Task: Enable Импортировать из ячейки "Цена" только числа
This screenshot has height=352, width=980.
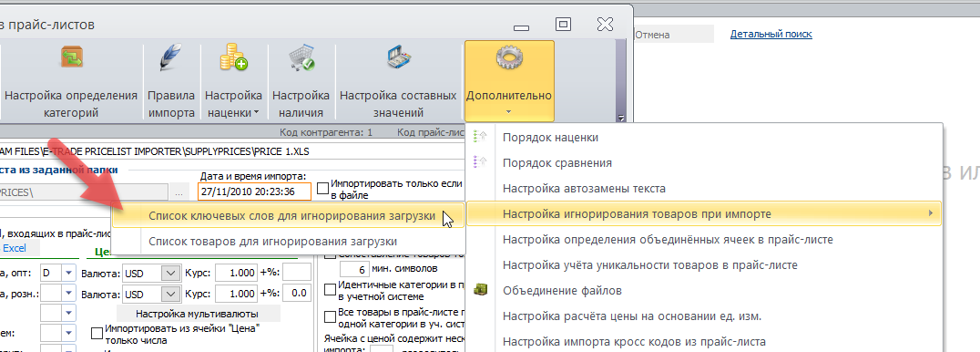Action: coord(97,333)
